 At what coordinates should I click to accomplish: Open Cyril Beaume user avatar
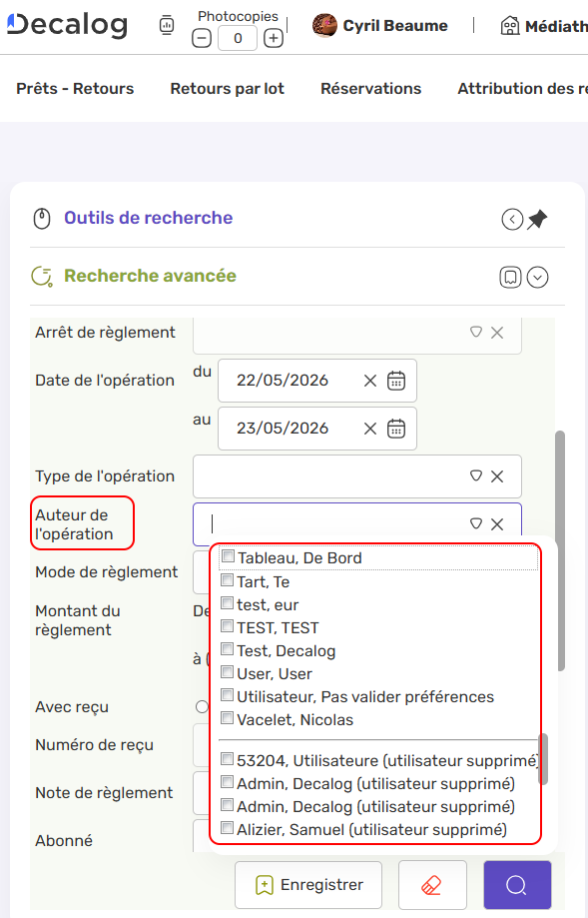[324, 26]
